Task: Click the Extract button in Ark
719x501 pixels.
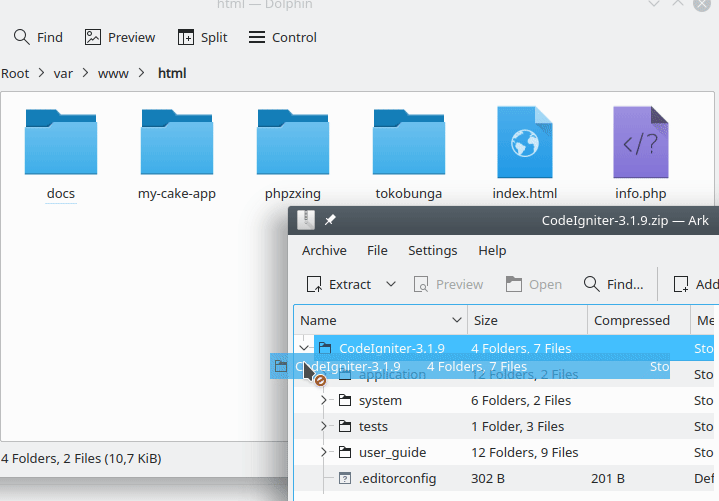Action: [x=339, y=284]
